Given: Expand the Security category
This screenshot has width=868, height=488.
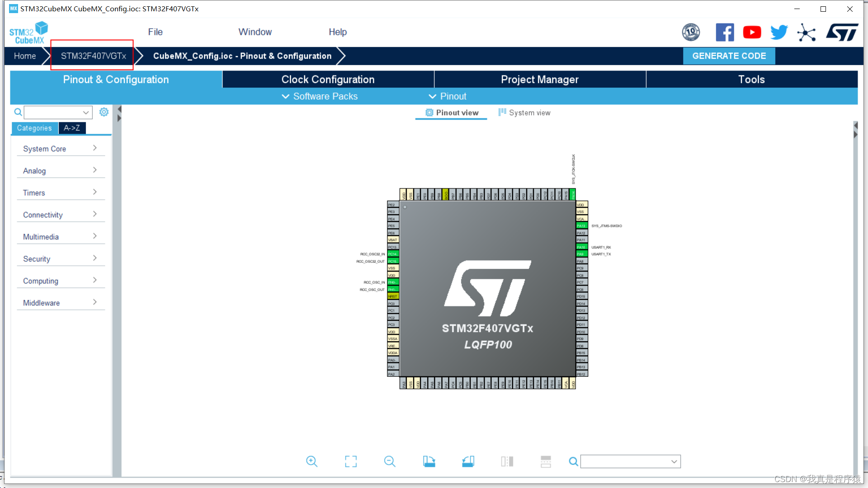Looking at the screenshot, I should pyautogui.click(x=61, y=259).
